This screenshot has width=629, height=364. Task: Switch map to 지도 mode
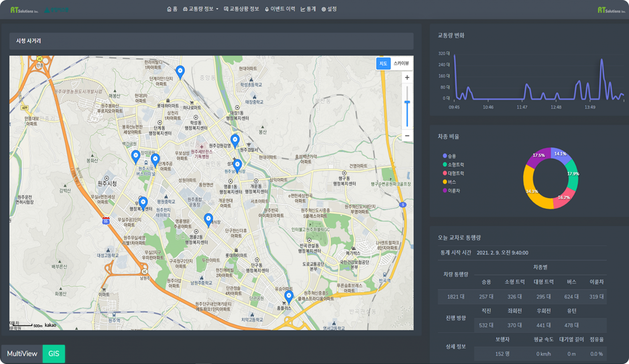[x=383, y=63]
